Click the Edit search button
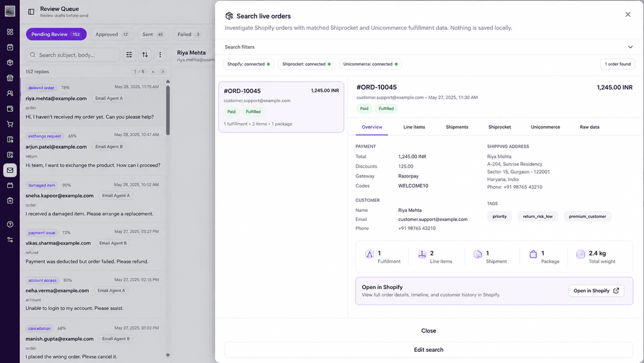 428,350
